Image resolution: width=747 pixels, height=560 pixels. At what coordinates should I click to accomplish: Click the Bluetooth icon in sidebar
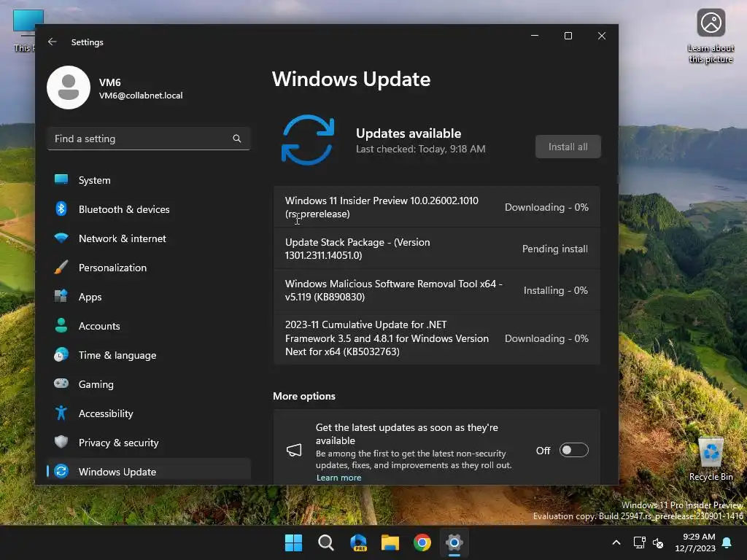61,209
